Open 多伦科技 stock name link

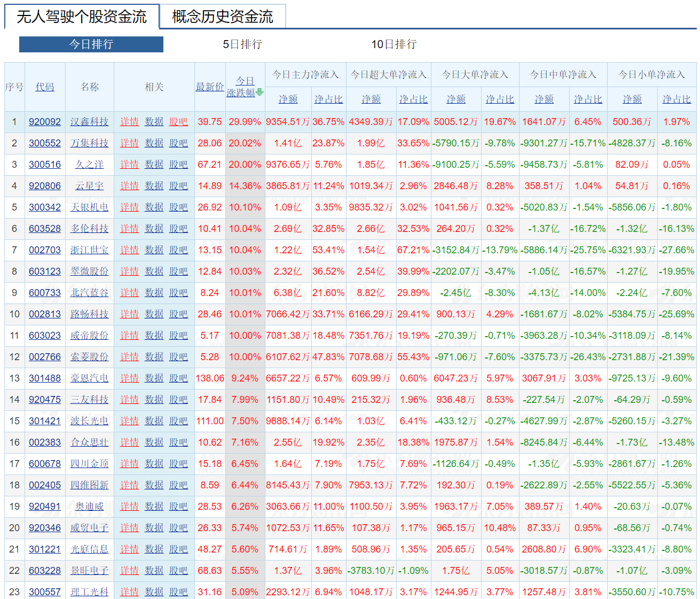click(x=90, y=229)
